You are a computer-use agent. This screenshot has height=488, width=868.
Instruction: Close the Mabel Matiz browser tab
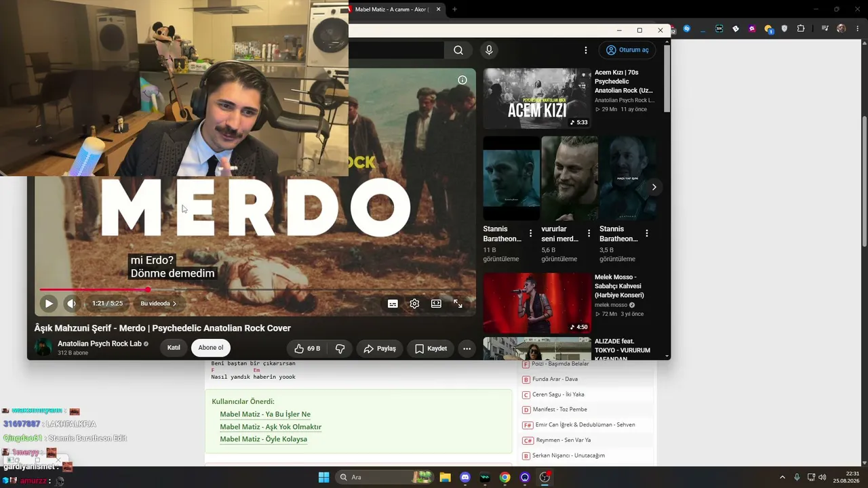coord(439,9)
